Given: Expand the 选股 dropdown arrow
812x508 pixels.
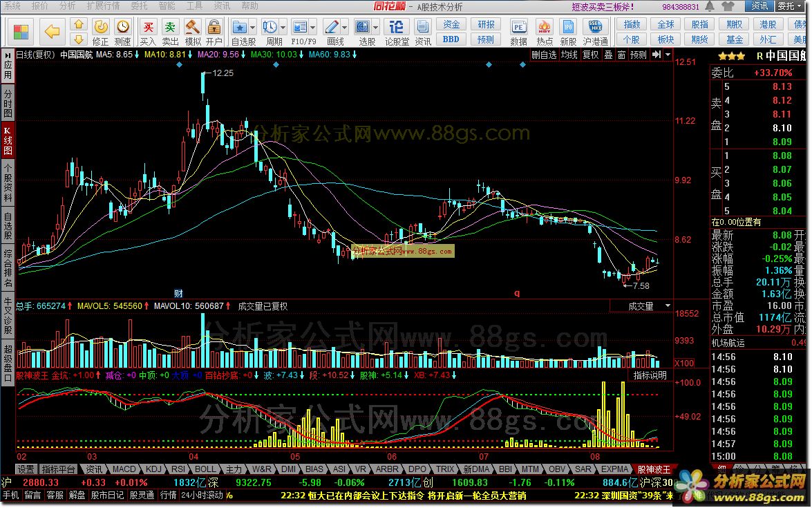Looking at the screenshot, I should click(375, 27).
